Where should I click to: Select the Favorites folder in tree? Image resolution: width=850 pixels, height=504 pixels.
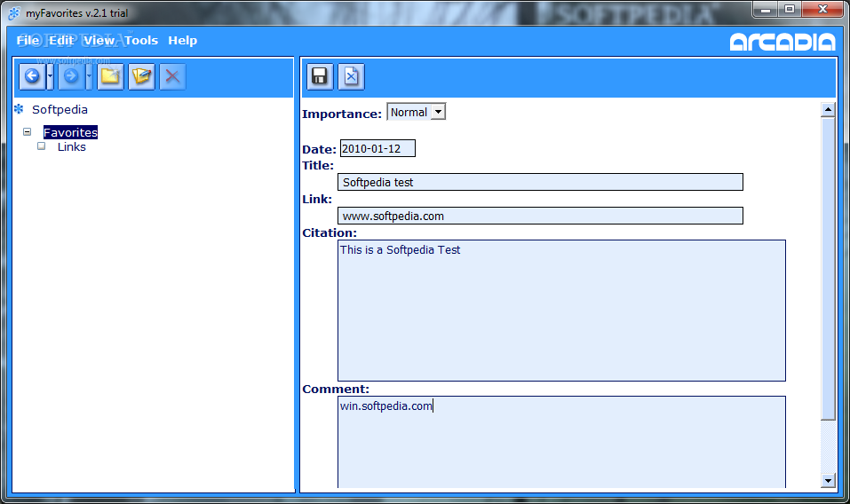pos(70,132)
